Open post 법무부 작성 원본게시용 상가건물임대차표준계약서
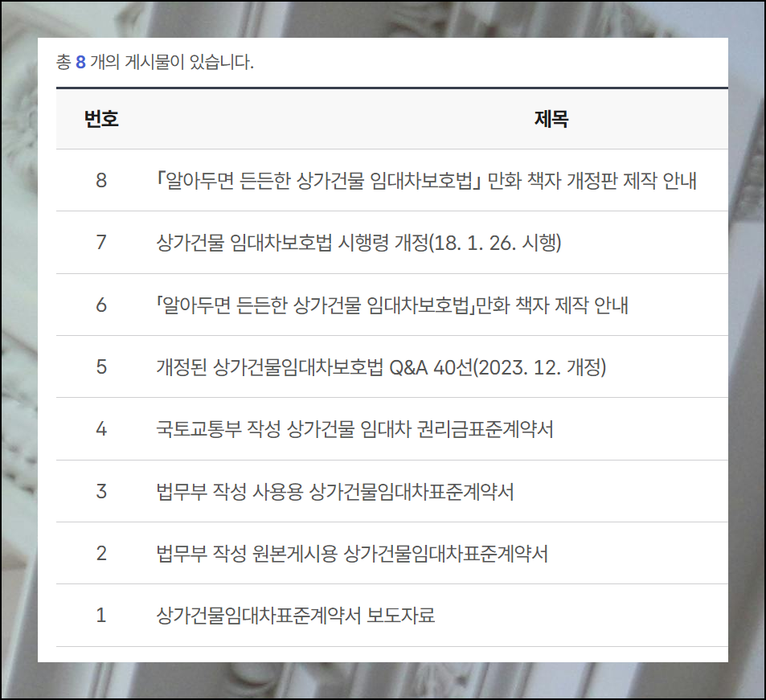766x700 pixels. point(352,554)
